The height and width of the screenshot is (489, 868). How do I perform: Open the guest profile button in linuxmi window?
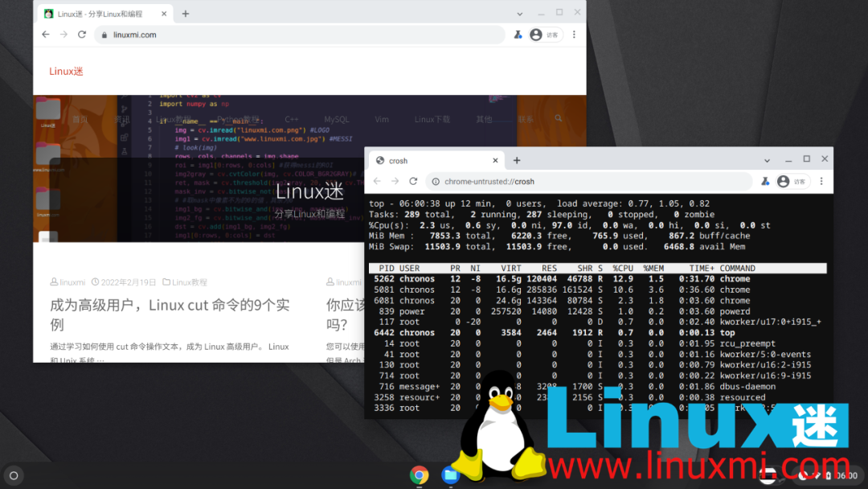coord(545,35)
